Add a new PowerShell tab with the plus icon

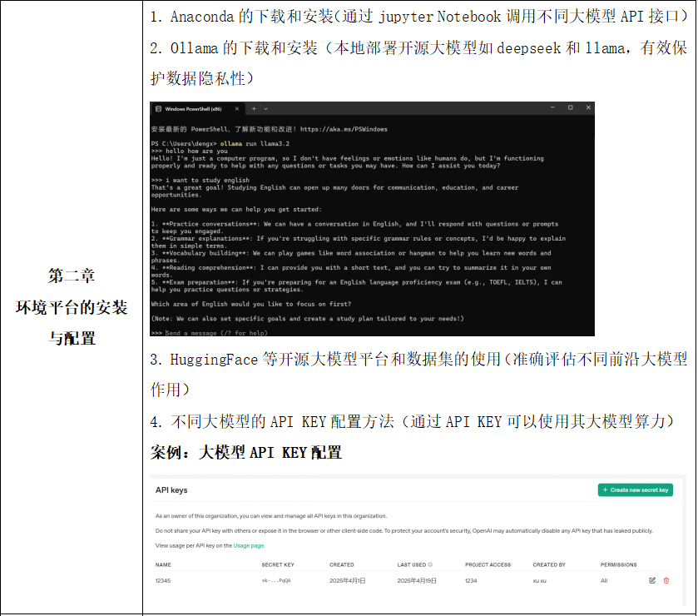[x=254, y=109]
